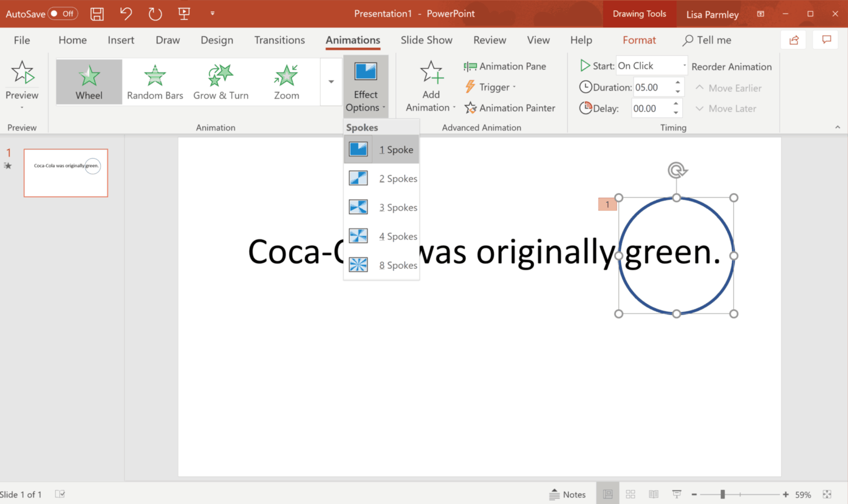This screenshot has width=848, height=504.
Task: Switch to the Home tab
Action: [73, 40]
